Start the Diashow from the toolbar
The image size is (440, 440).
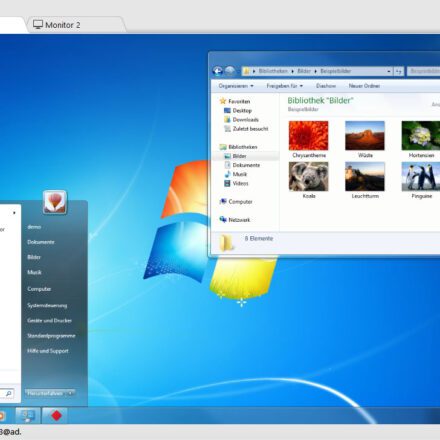[x=326, y=86]
